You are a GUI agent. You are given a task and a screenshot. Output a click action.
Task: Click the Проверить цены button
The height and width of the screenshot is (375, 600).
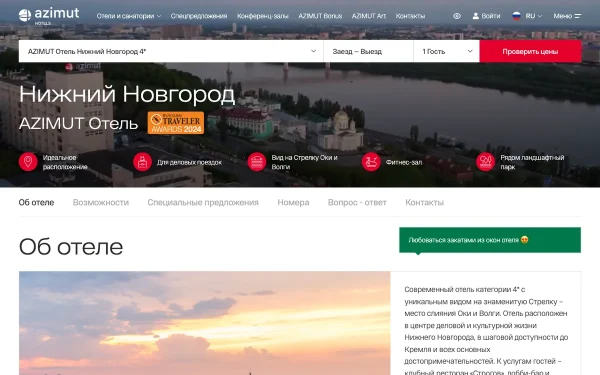click(x=530, y=51)
